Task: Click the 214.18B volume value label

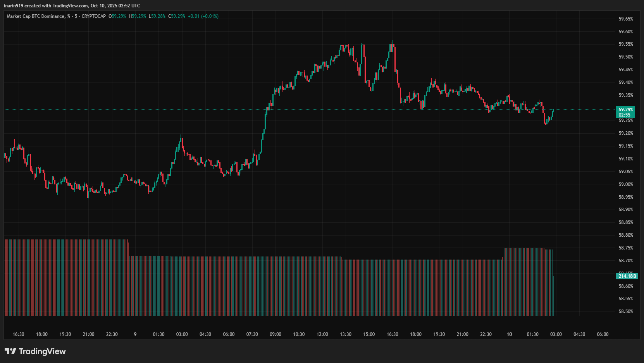Action: tap(627, 276)
